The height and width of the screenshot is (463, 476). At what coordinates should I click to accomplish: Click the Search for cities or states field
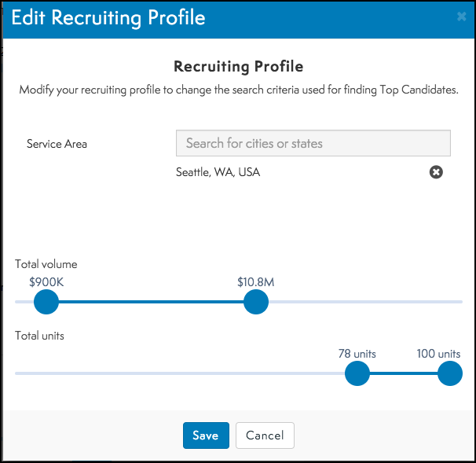click(313, 143)
